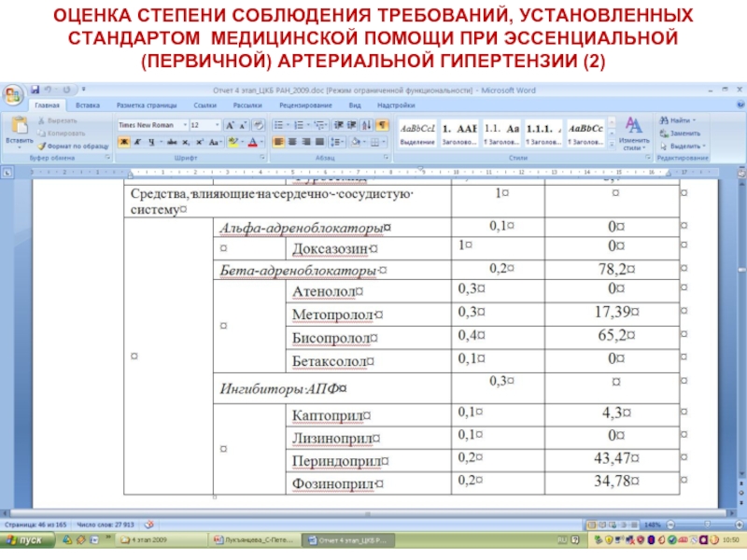Open the Шрифт dialog launcher
Screen dimensions: 747x560
click(x=262, y=157)
